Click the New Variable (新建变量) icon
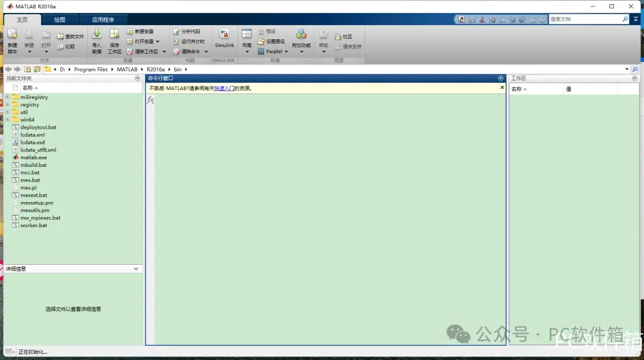This screenshot has width=644, height=360. 130,32
